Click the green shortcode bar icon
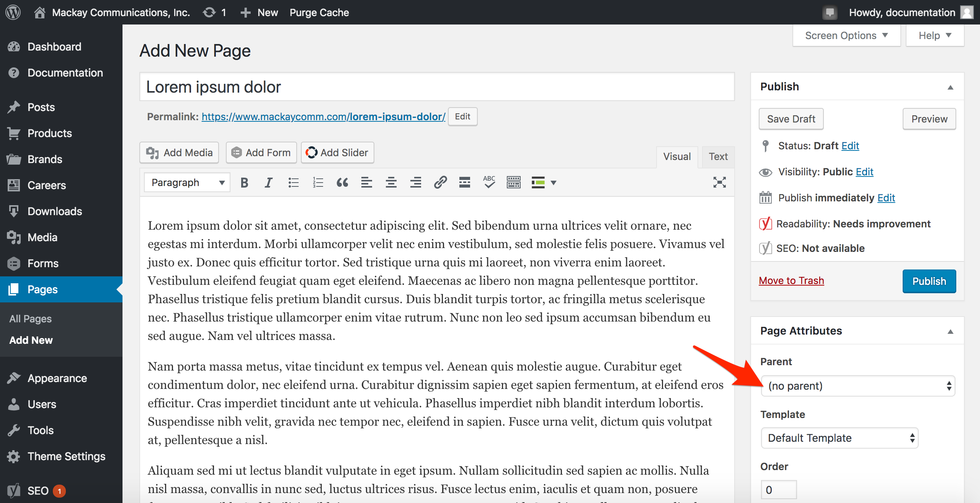This screenshot has width=980, height=503. [538, 183]
